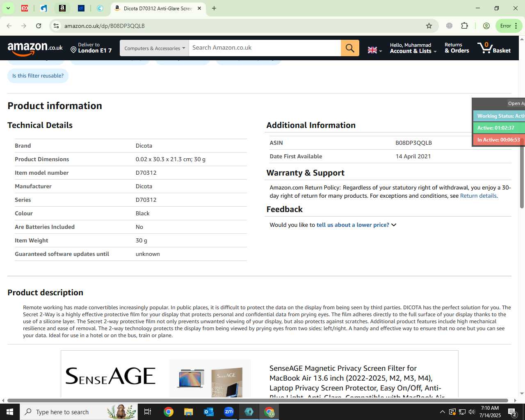Viewport: 525px width, 420px height.
Task: Open a new browser tab
Action: click(x=214, y=8)
